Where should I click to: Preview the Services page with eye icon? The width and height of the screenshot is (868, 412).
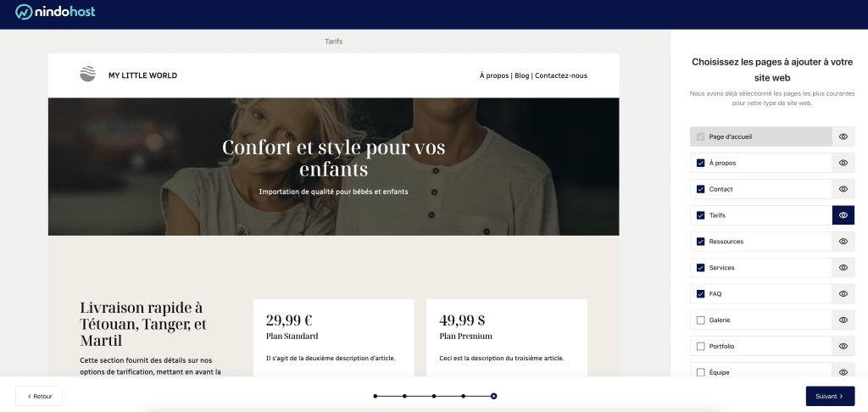tap(843, 268)
